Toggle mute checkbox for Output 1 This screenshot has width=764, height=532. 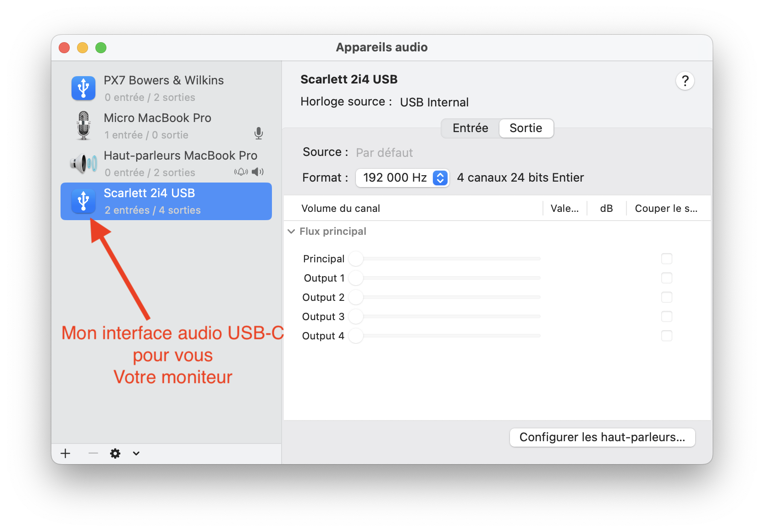(666, 278)
